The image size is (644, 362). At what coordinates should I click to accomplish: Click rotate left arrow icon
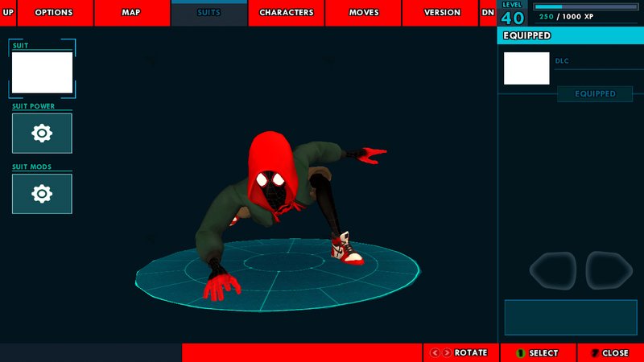435,353
